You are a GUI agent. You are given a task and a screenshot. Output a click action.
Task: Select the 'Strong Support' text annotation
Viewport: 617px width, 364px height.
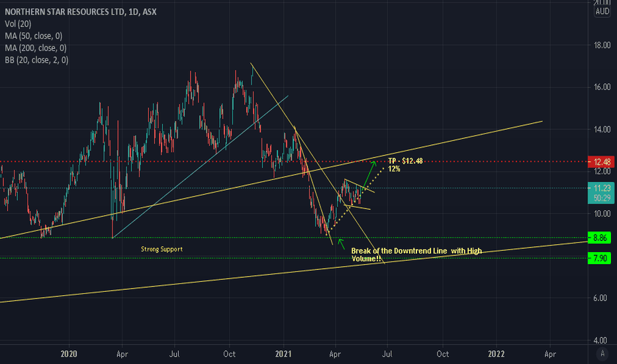click(x=162, y=249)
